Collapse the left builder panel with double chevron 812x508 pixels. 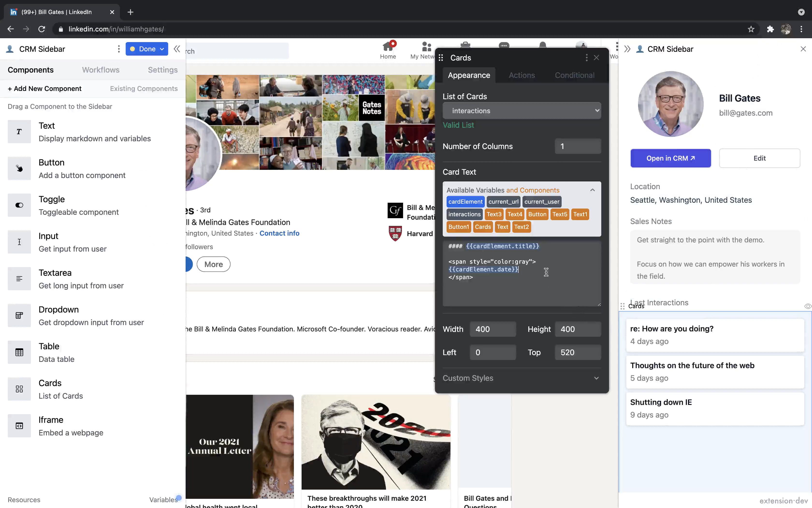coord(177,49)
